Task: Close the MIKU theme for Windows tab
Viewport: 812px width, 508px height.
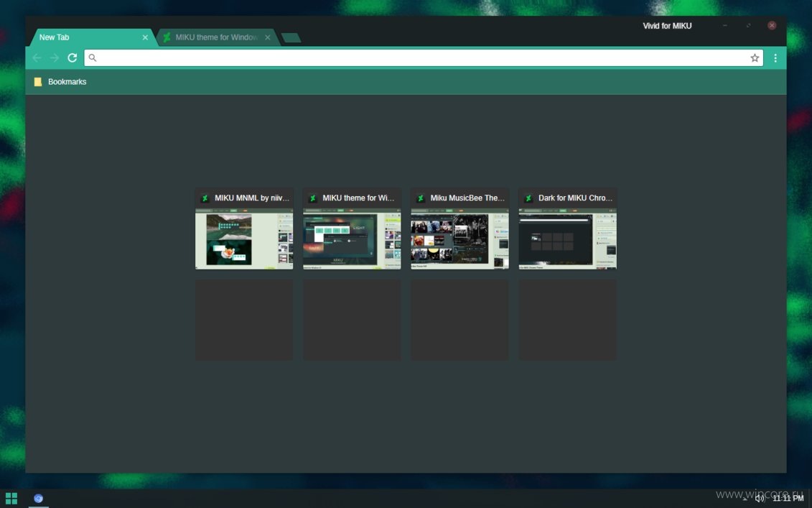Action: click(268, 37)
